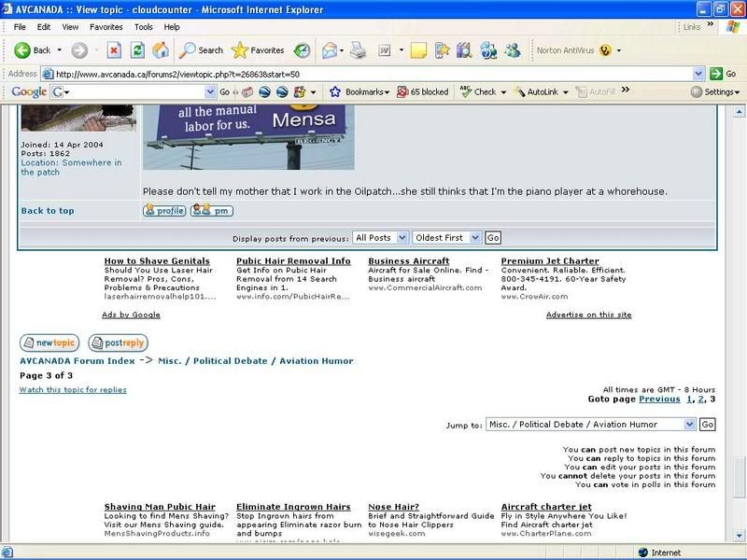Click the AutoLink toolbar button
The width and height of the screenshot is (747, 560).
[536, 91]
